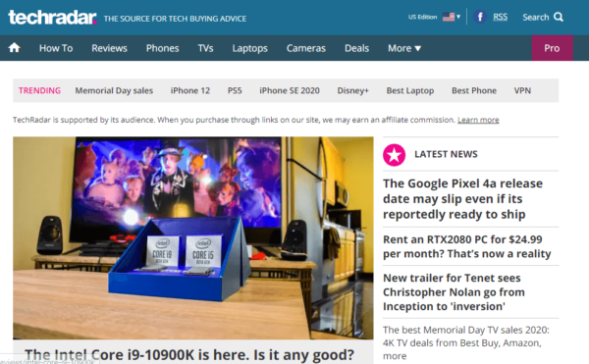Image resolution: width=589 pixels, height=364 pixels.
Task: Open the best Memorial Day TV sales article
Action: pyautogui.click(x=465, y=342)
